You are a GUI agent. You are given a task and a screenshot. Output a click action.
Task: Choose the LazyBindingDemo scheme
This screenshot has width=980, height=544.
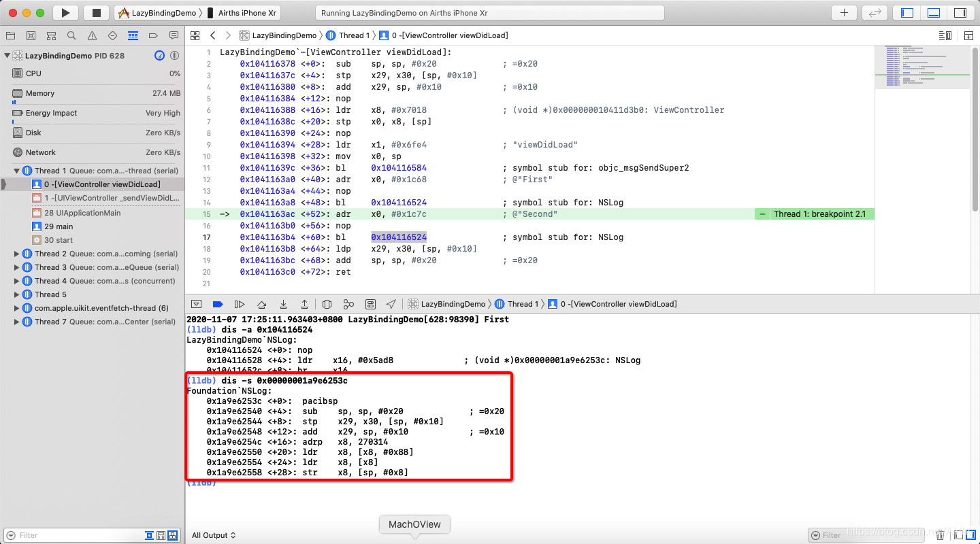click(x=158, y=13)
